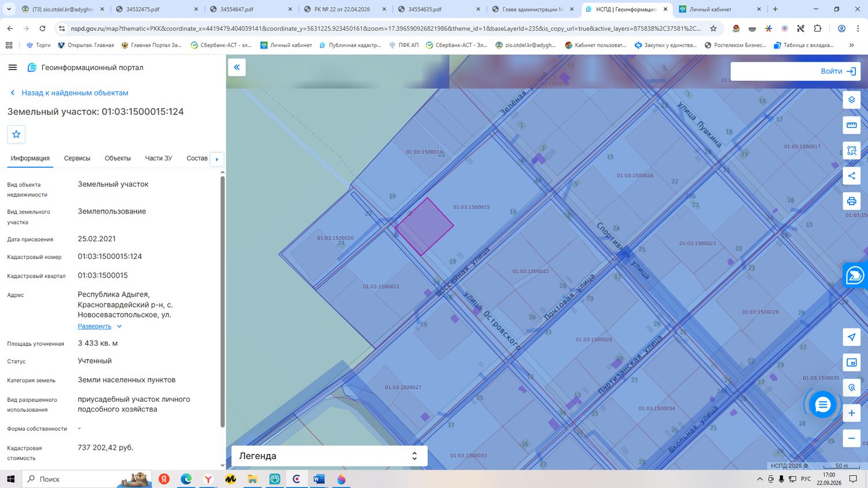
Task: Click the browser address bar URL
Action: click(385, 28)
